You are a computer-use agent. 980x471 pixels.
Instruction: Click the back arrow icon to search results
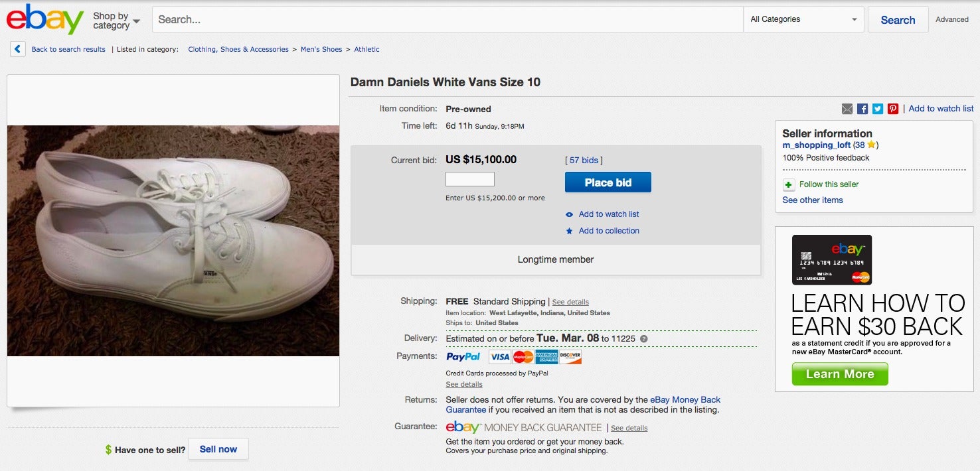click(x=18, y=49)
